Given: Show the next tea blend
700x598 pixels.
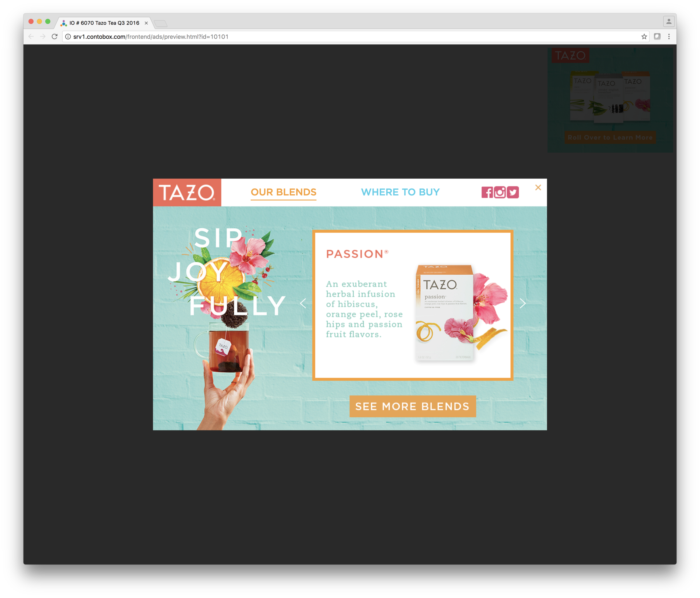Looking at the screenshot, I should click(523, 304).
